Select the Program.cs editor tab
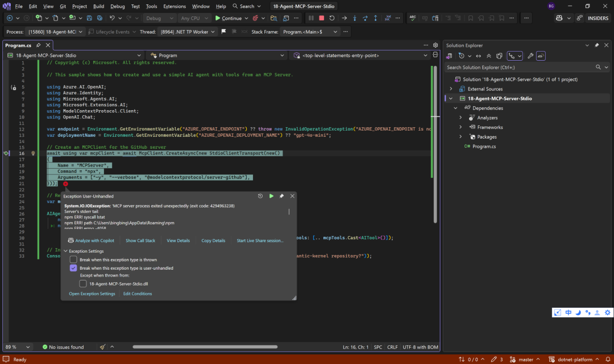Viewport: 614px width, 364px height. [x=18, y=45]
